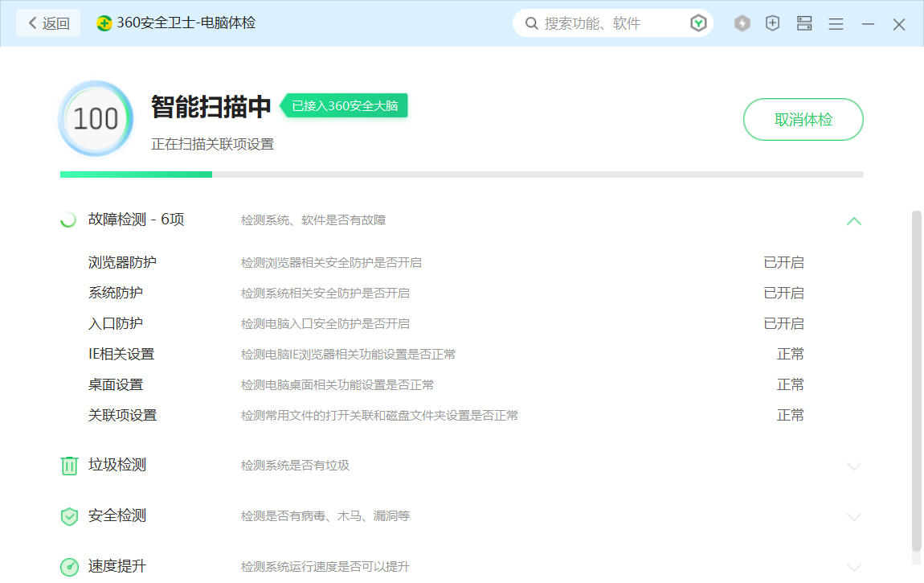Image resolution: width=924 pixels, height=583 pixels.
Task: Click the gray lightning hexagon icon
Action: coord(742,23)
